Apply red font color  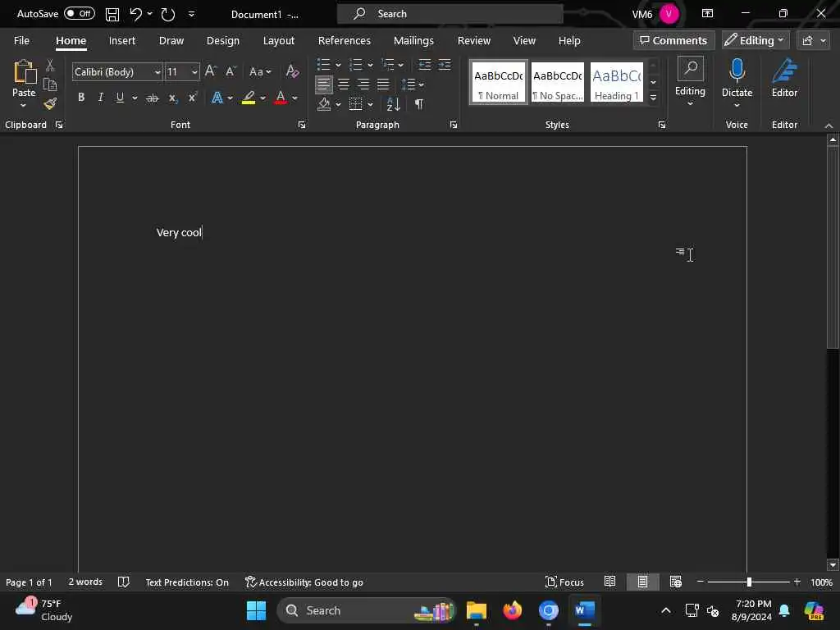[281, 98]
